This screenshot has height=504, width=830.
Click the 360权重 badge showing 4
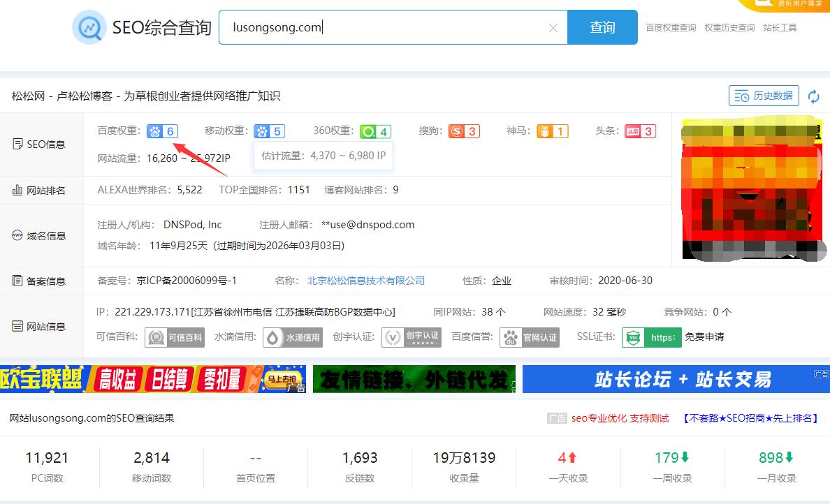[376, 131]
